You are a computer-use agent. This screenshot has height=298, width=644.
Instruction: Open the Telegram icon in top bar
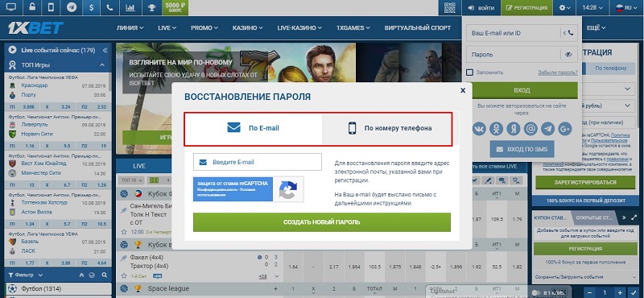(72, 7)
